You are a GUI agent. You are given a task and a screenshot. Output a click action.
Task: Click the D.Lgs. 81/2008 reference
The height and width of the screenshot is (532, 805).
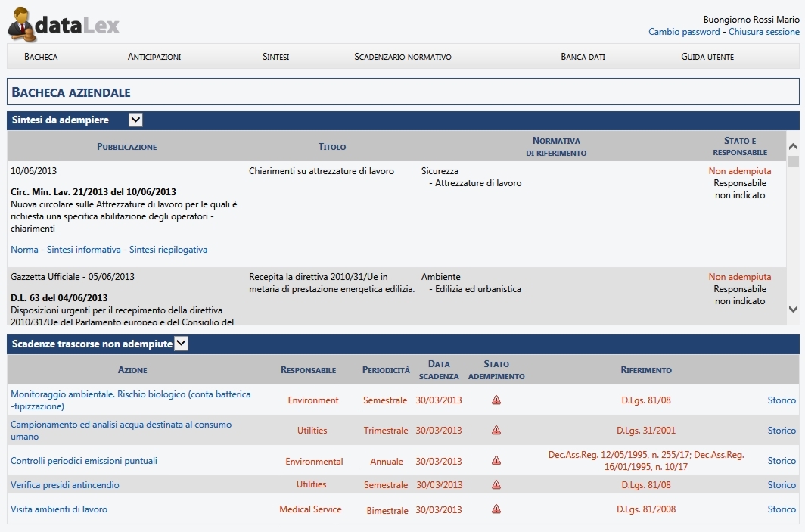point(646,509)
